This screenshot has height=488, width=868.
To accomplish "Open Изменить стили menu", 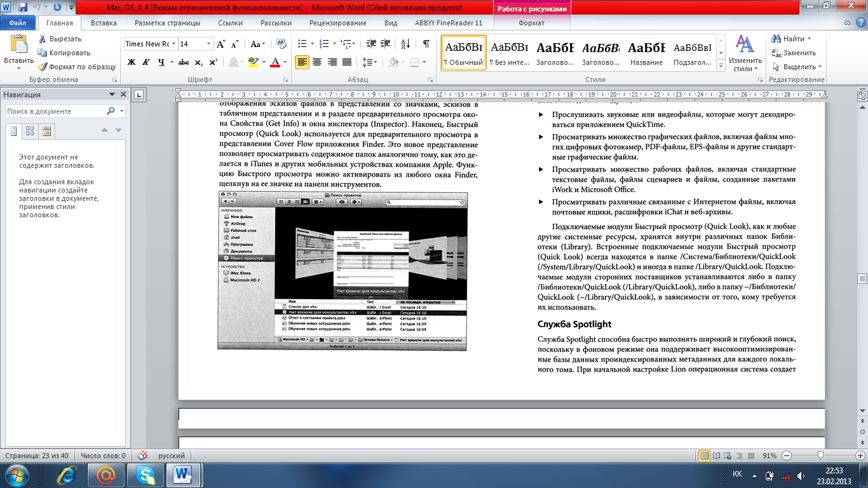I will [x=745, y=53].
